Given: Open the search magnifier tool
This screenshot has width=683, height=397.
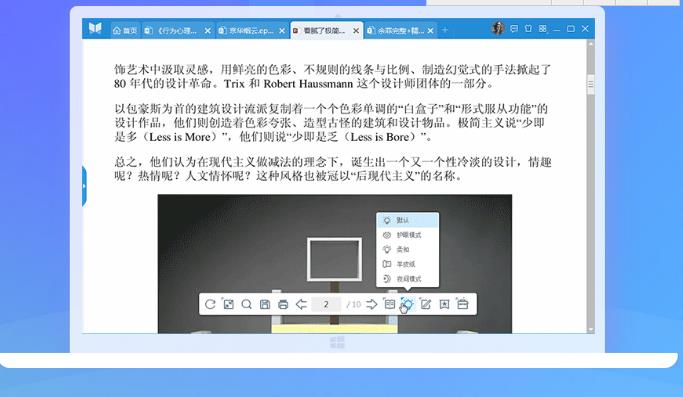Looking at the screenshot, I should pos(247,304).
